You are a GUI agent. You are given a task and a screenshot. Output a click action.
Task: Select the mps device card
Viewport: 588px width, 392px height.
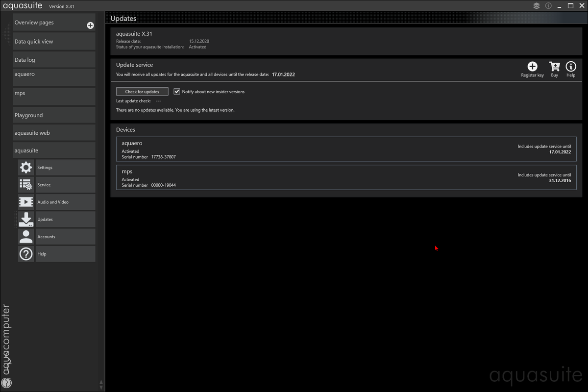tap(346, 177)
